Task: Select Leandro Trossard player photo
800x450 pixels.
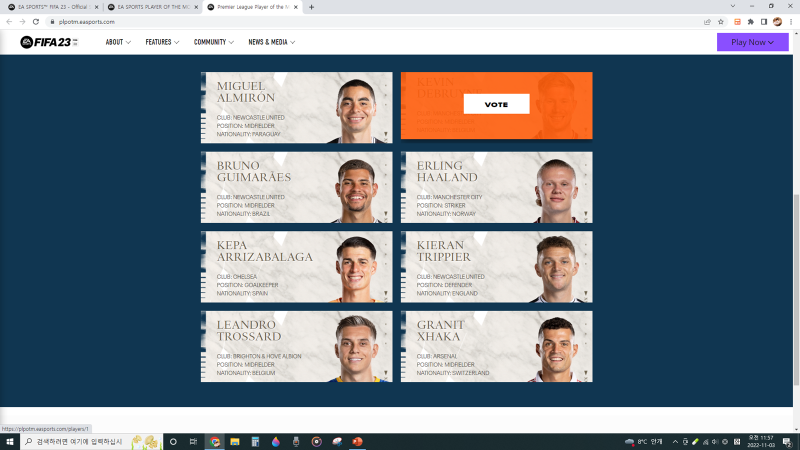Action: click(356, 349)
